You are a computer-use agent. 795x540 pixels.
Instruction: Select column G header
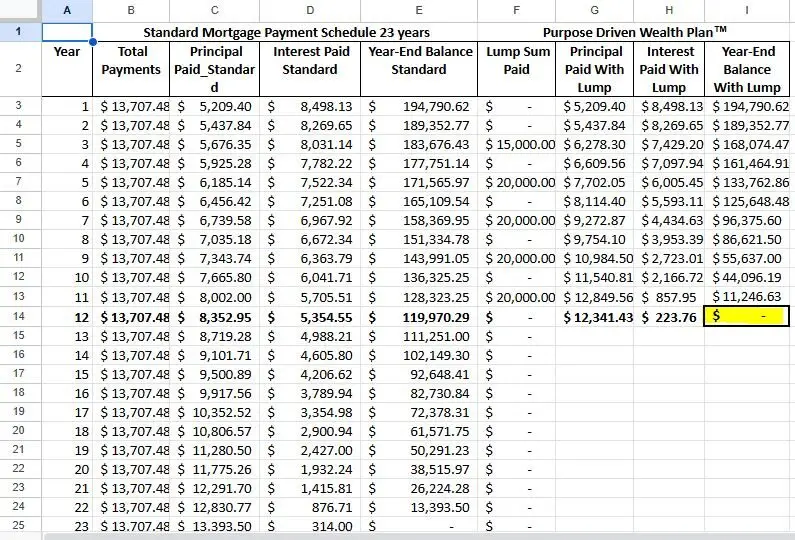point(594,10)
